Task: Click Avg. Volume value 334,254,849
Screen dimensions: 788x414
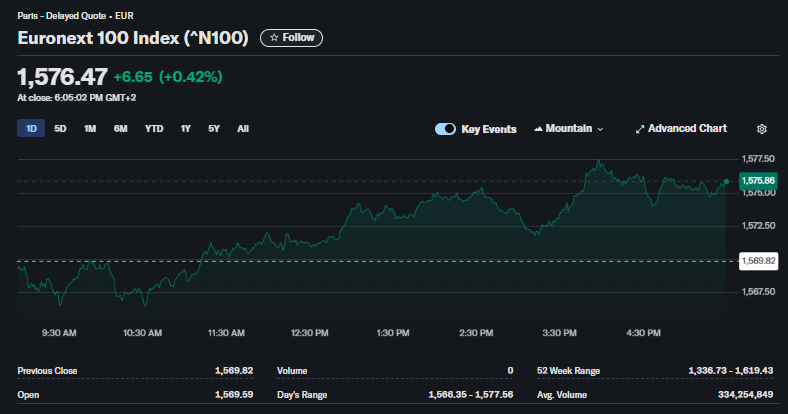Action: (745, 395)
